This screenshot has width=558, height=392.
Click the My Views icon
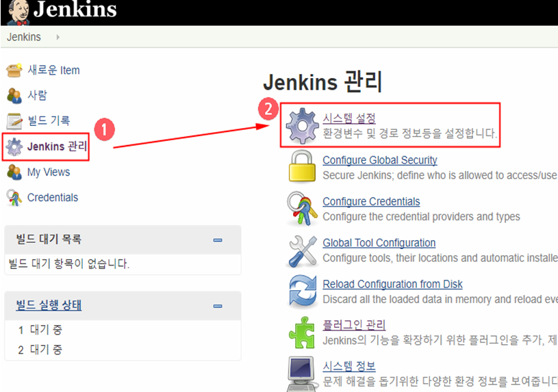coord(14,172)
